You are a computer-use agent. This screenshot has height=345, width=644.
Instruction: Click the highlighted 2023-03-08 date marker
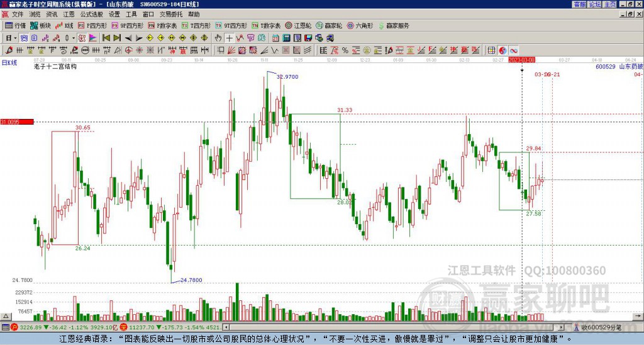[521, 60]
